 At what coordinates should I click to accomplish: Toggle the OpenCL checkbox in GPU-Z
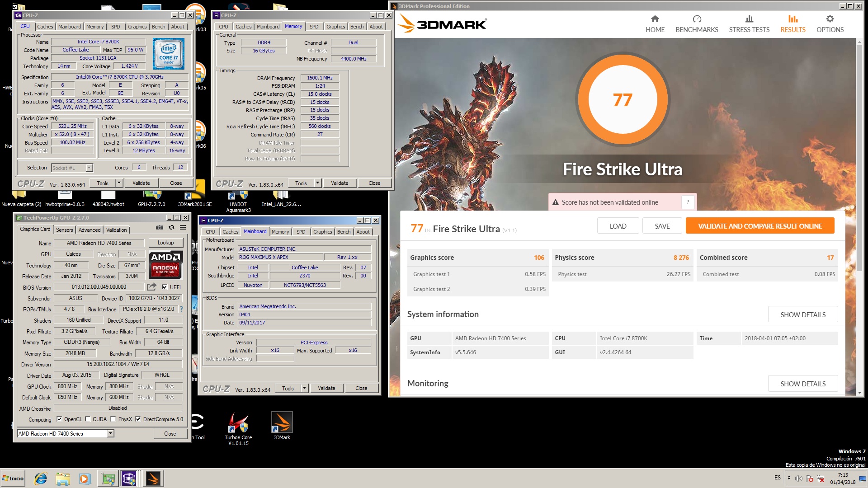(59, 419)
